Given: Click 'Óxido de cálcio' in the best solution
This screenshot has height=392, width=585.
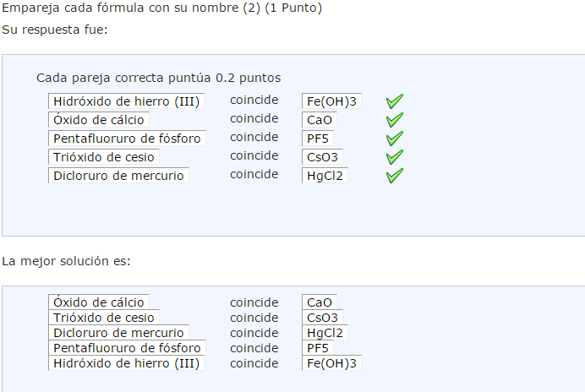Looking at the screenshot, I should pos(99,302).
